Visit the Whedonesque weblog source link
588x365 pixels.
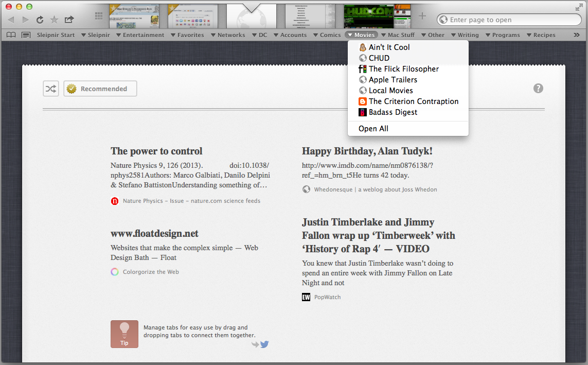pos(376,189)
